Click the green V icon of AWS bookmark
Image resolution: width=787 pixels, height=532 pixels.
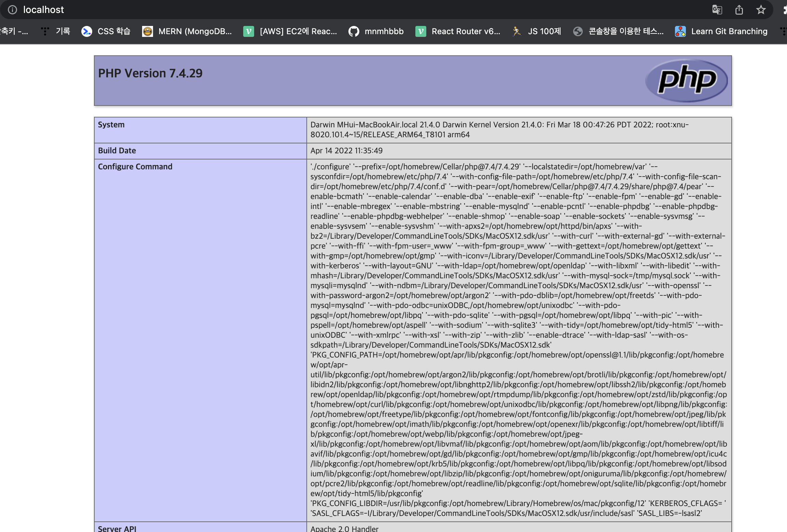[x=249, y=31]
